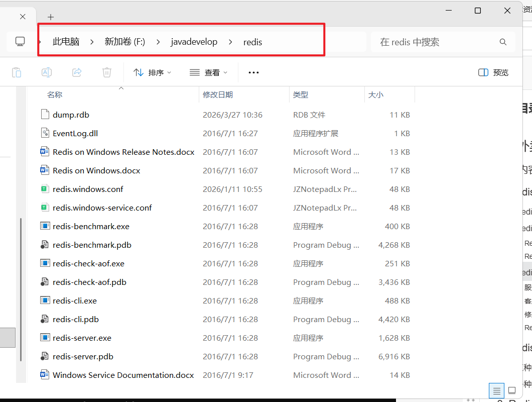Viewport: 532px width, 402px height.
Task: Click the share icon in toolbar
Action: (x=77, y=72)
